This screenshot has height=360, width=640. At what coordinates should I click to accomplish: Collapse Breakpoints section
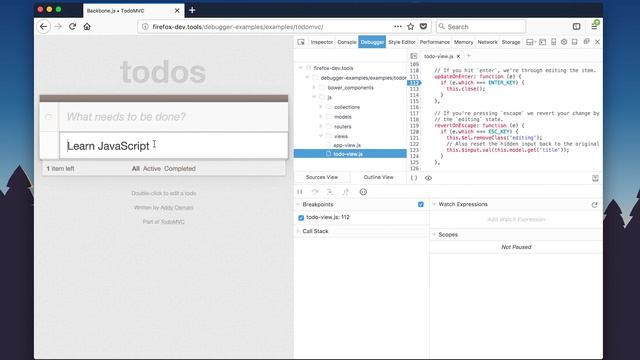click(x=298, y=204)
